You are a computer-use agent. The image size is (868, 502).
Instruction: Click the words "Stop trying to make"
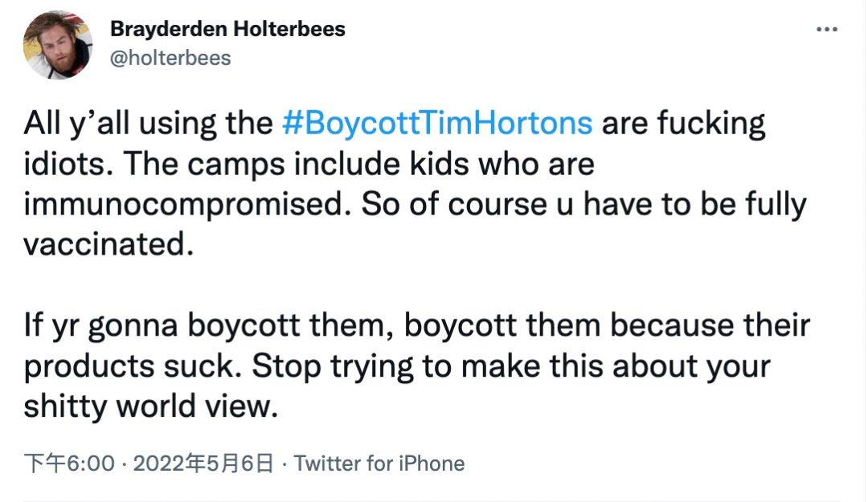(395, 365)
